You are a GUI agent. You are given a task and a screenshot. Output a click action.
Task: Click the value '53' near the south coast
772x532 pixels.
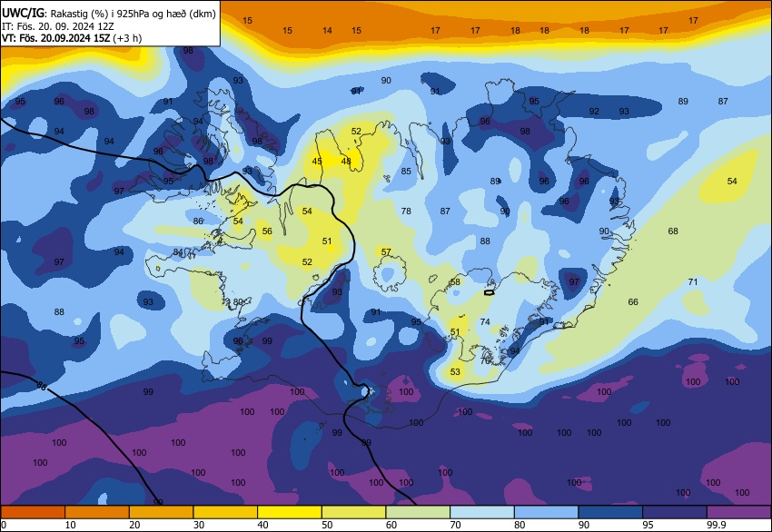click(455, 371)
